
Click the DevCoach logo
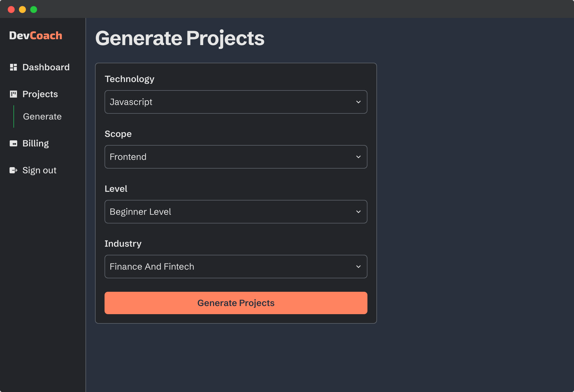[x=36, y=35]
